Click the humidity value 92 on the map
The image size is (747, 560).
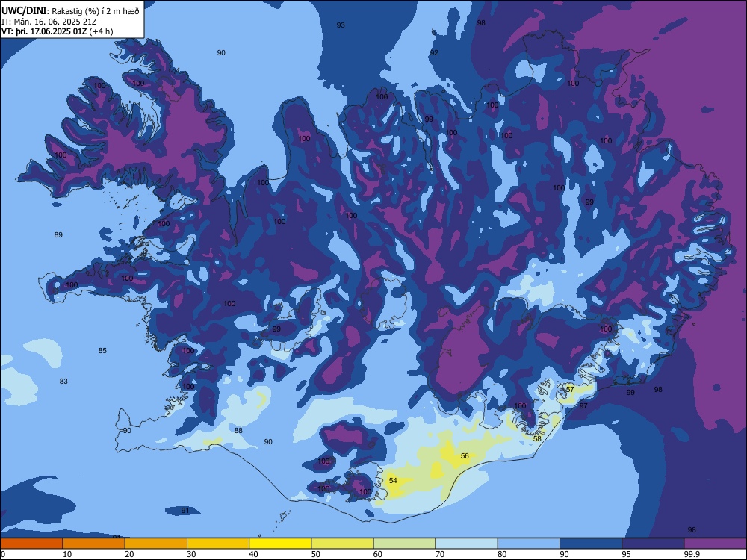(434, 52)
